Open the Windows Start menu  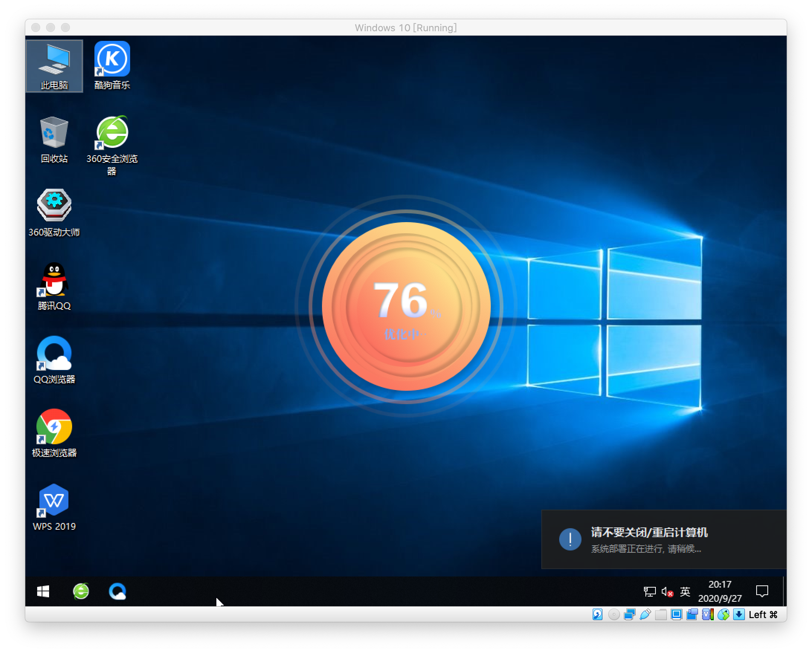43,591
